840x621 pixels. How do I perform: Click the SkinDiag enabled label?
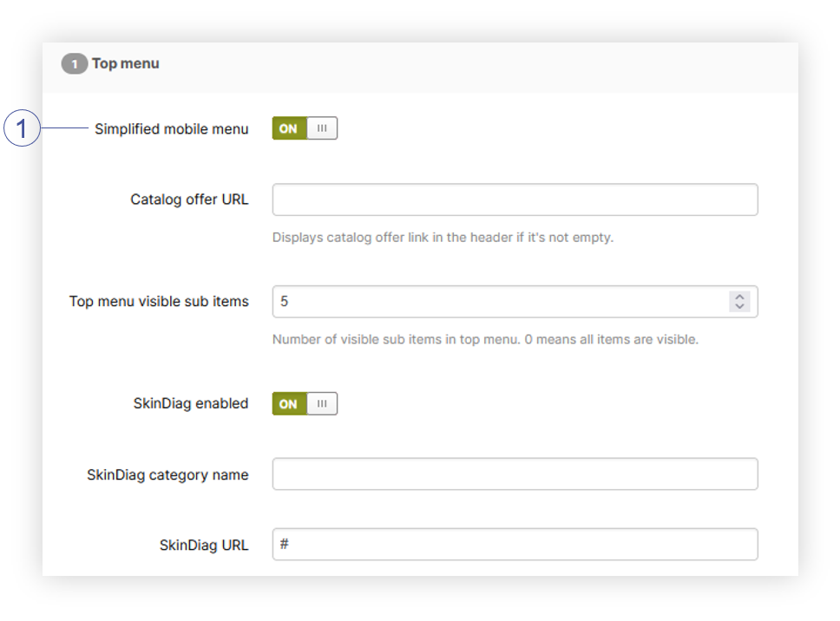pos(191,404)
